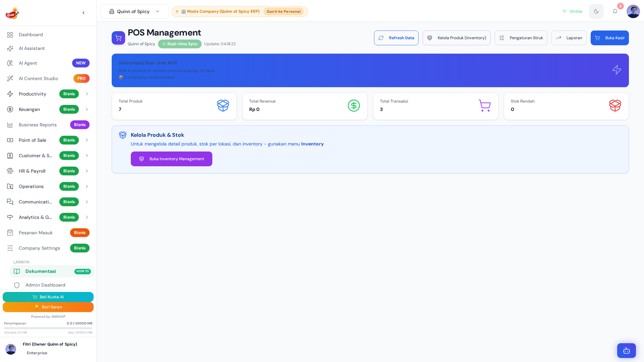This screenshot has height=362, width=644.
Task: Open the user avatar menu in the top bar
Action: click(633, 11)
